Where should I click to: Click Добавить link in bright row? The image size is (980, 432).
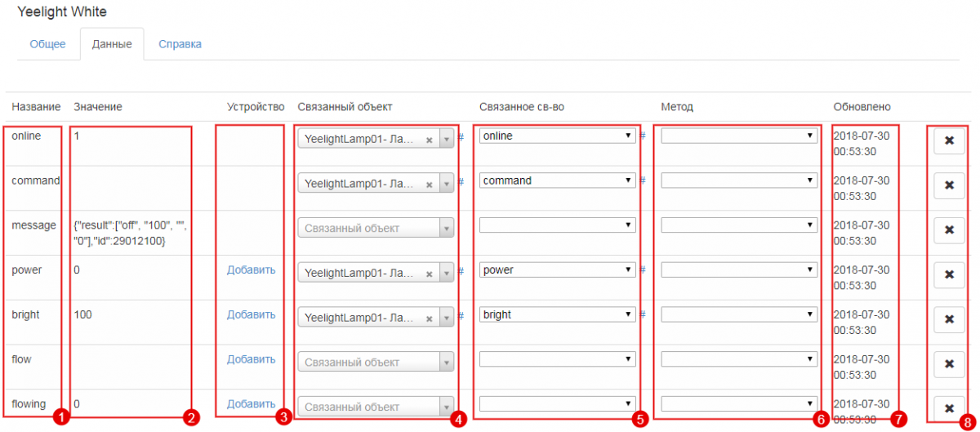[251, 314]
